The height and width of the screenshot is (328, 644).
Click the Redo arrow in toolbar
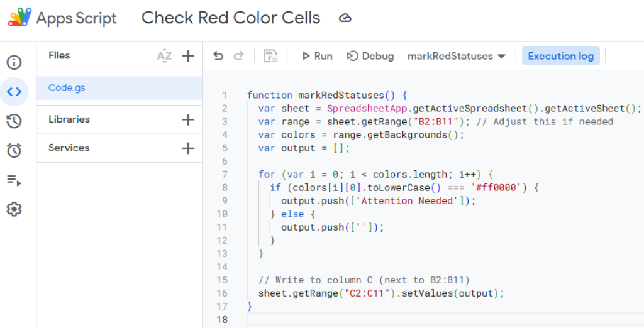click(238, 56)
